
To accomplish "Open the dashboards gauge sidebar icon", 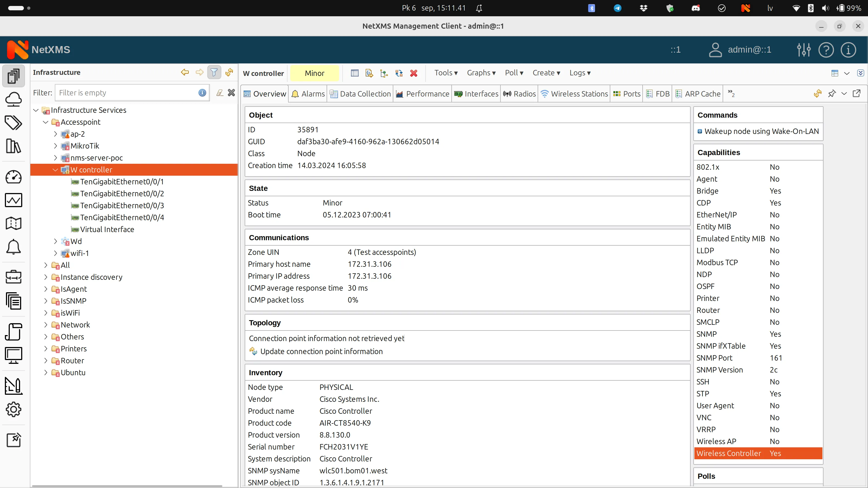I will click(14, 177).
